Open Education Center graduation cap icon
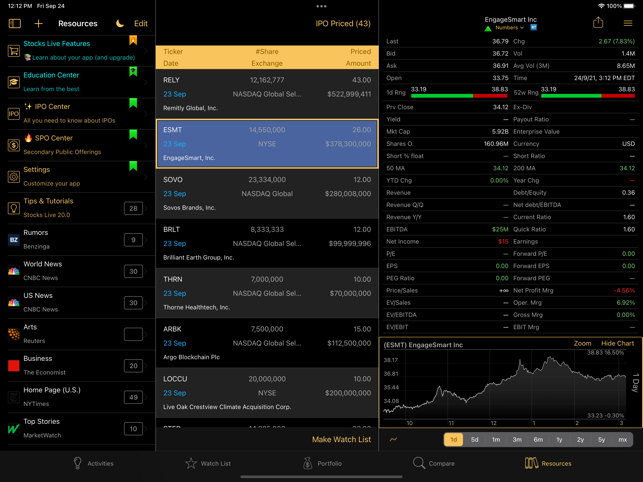643x482 pixels. [x=14, y=82]
